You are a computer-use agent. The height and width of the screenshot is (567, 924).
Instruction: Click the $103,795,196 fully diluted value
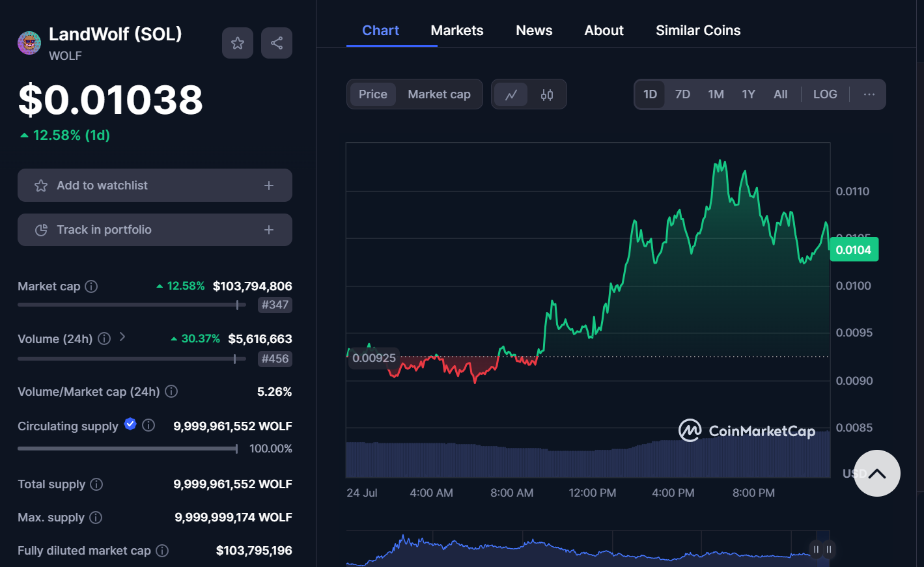(x=254, y=551)
